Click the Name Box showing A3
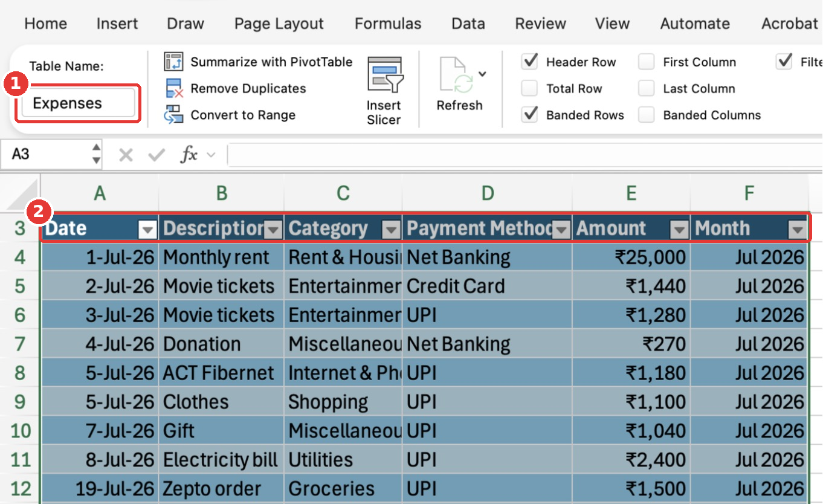 [x=46, y=155]
